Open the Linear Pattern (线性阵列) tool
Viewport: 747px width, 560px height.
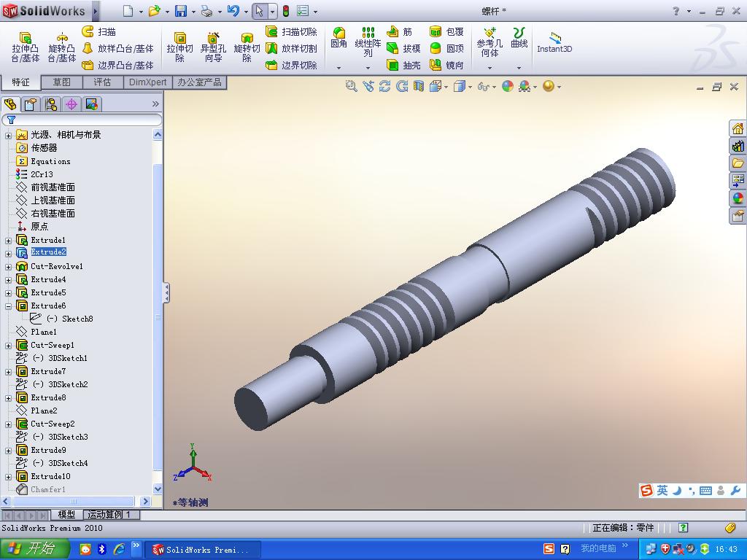368,42
